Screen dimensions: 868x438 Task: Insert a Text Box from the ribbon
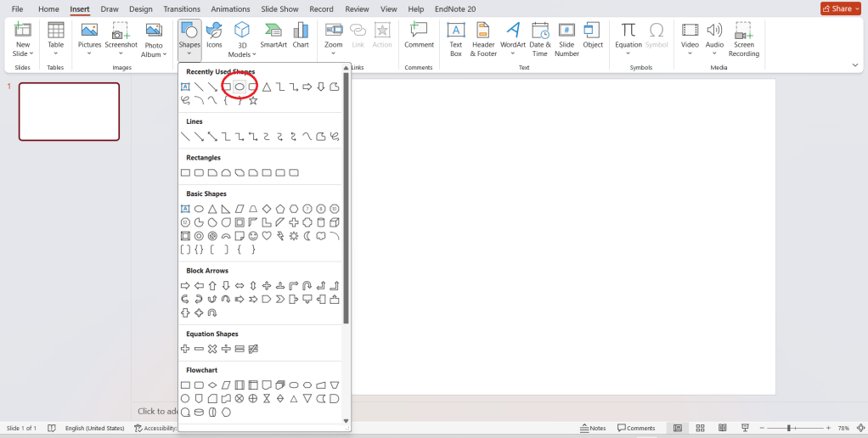coord(456,38)
